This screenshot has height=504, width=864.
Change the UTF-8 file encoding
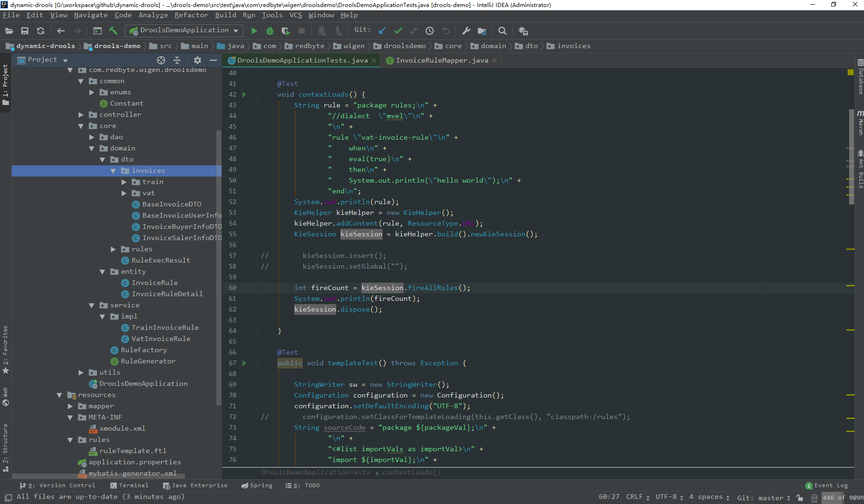[669, 497]
